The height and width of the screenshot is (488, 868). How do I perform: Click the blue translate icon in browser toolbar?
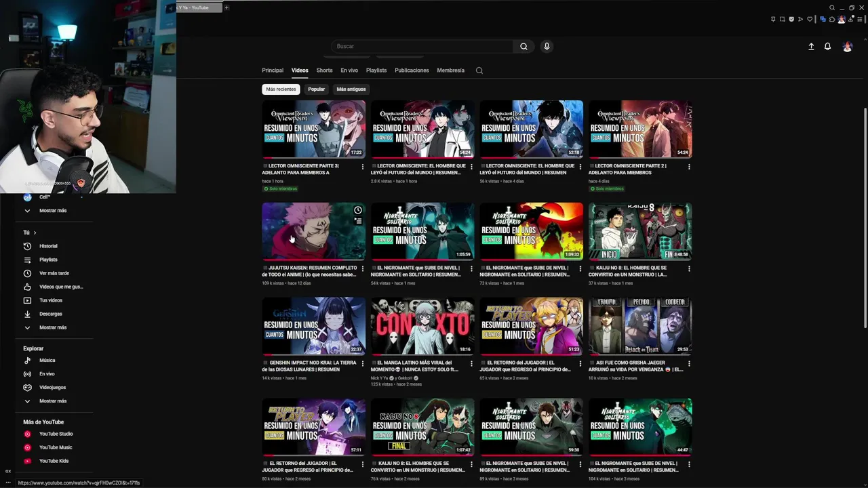[823, 19]
